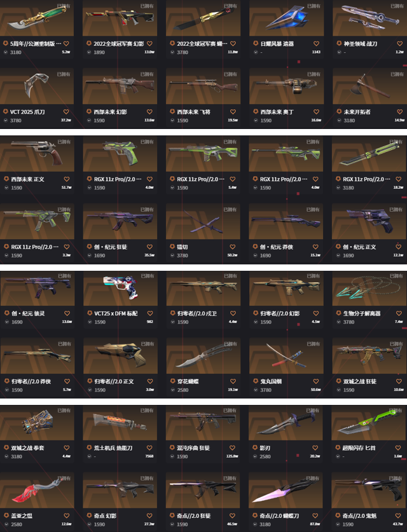Click skin icon before 穿花蝴蝶 title
This screenshot has width=407, height=532.
point(172,381)
